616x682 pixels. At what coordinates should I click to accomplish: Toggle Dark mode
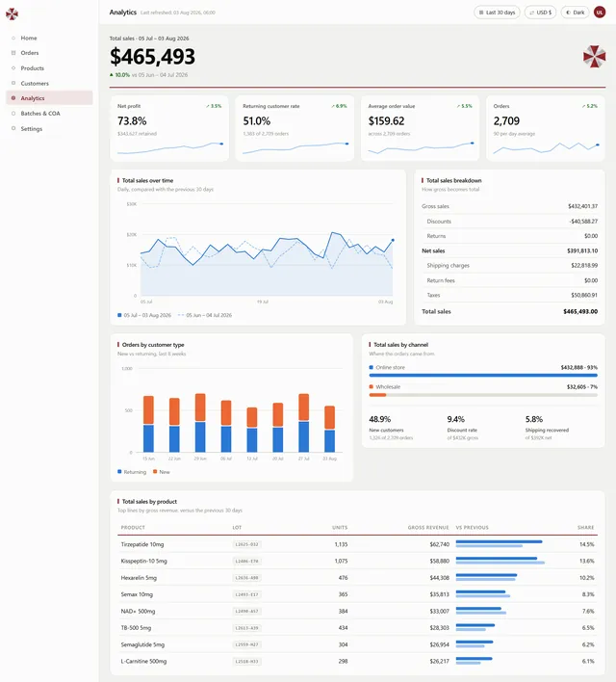[x=576, y=13]
